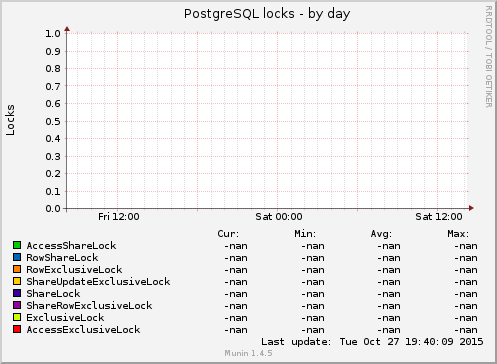Click the Max value for ShareLock
497x364 pixels.
coord(466,294)
